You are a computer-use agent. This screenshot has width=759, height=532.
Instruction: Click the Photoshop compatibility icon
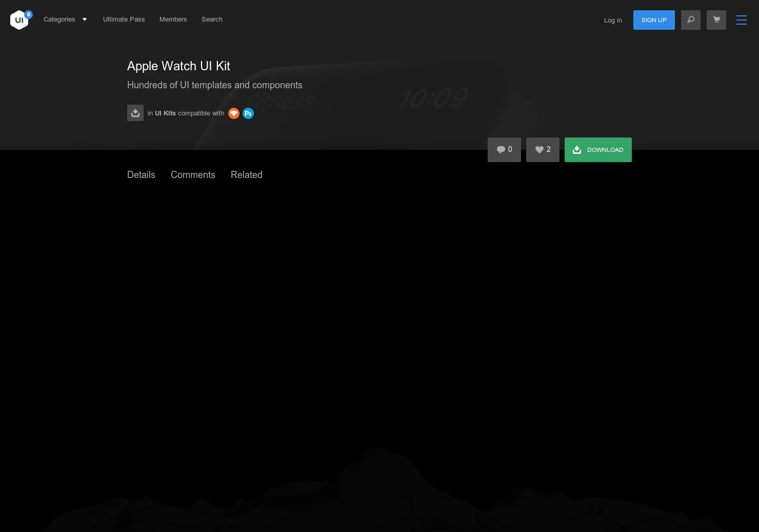(248, 113)
